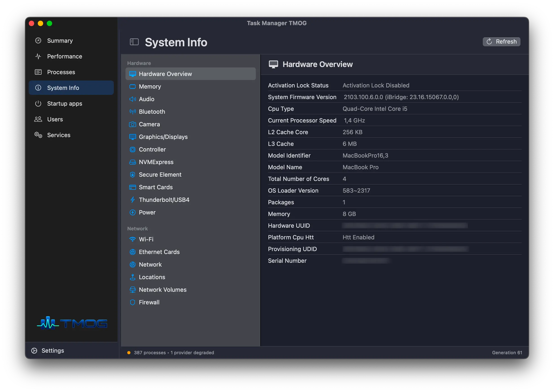Click the blurred Serial Number value
554x392 pixels.
(365, 261)
